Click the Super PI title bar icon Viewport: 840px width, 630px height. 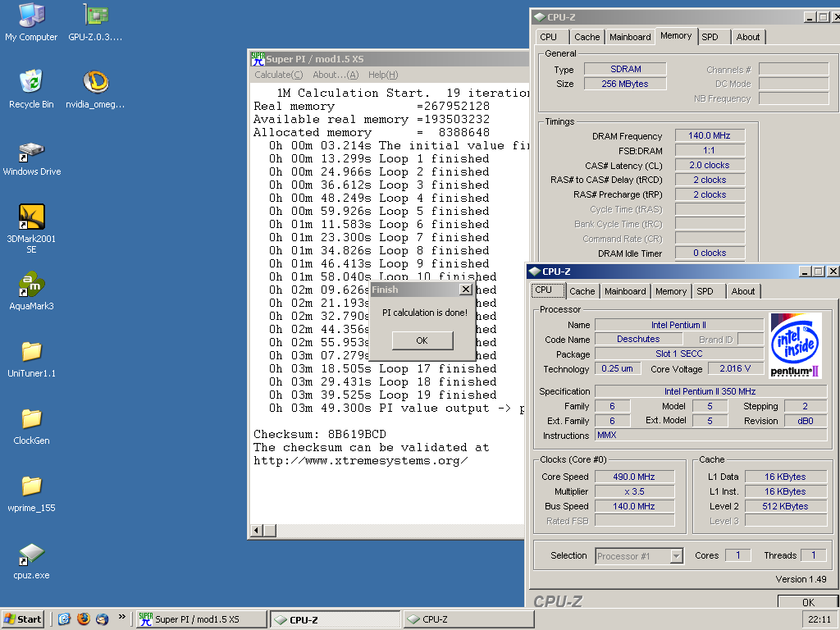point(258,59)
